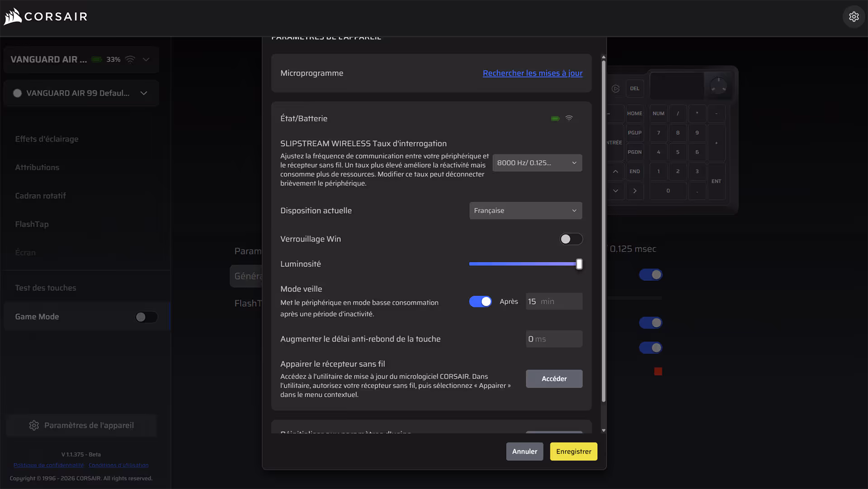Image resolution: width=868 pixels, height=489 pixels.
Task: Click the 0.125 msec value behind dialog
Action: click(633, 249)
